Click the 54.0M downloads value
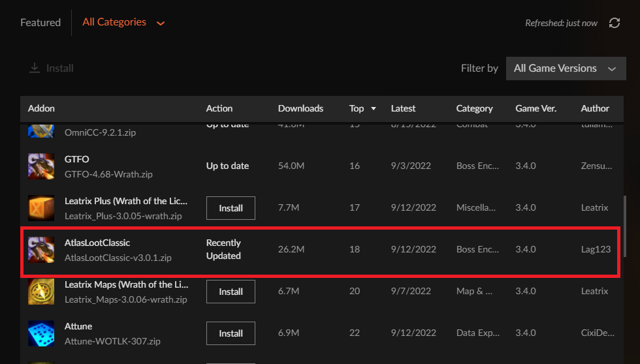640x364 pixels. [291, 166]
